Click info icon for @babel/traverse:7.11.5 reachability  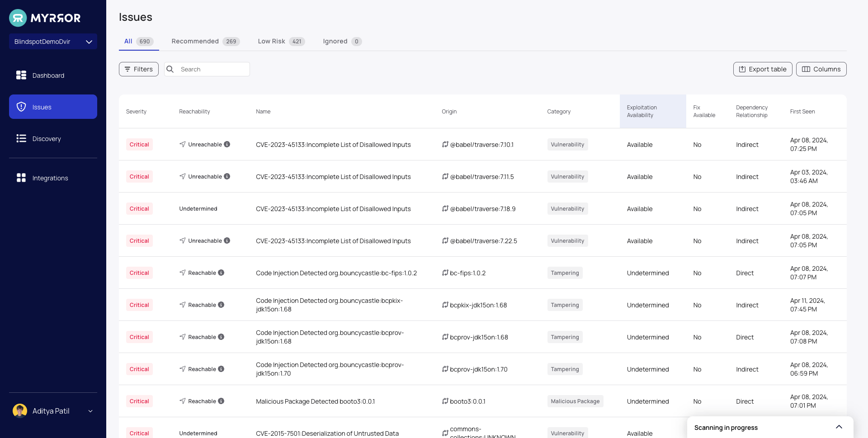click(227, 176)
